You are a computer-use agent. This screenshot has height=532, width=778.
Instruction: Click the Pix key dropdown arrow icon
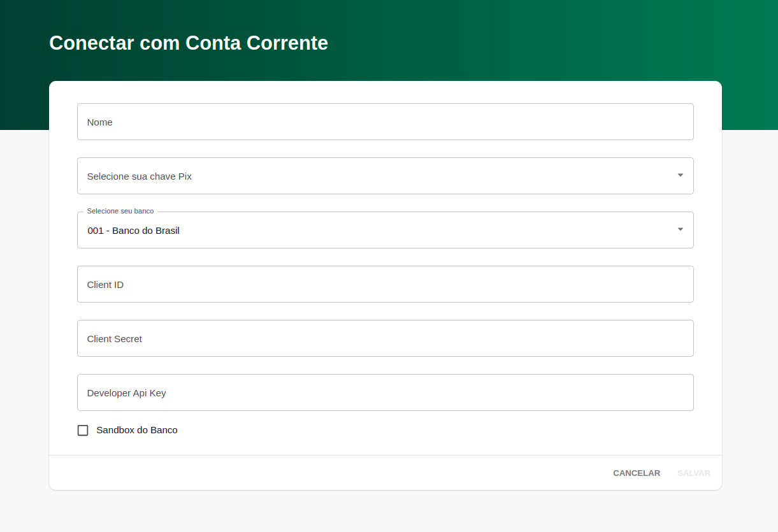(x=680, y=175)
